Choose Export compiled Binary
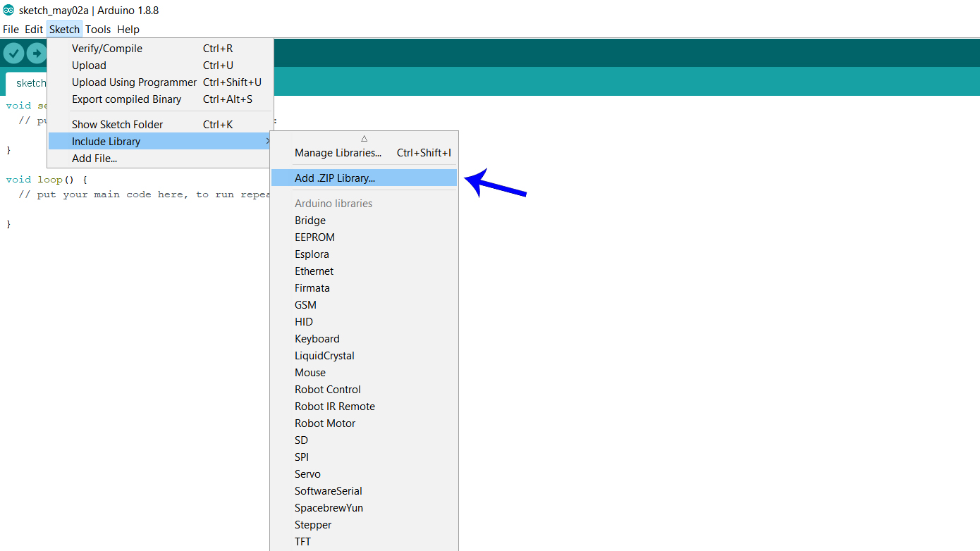The height and width of the screenshot is (551, 980). pos(126,99)
